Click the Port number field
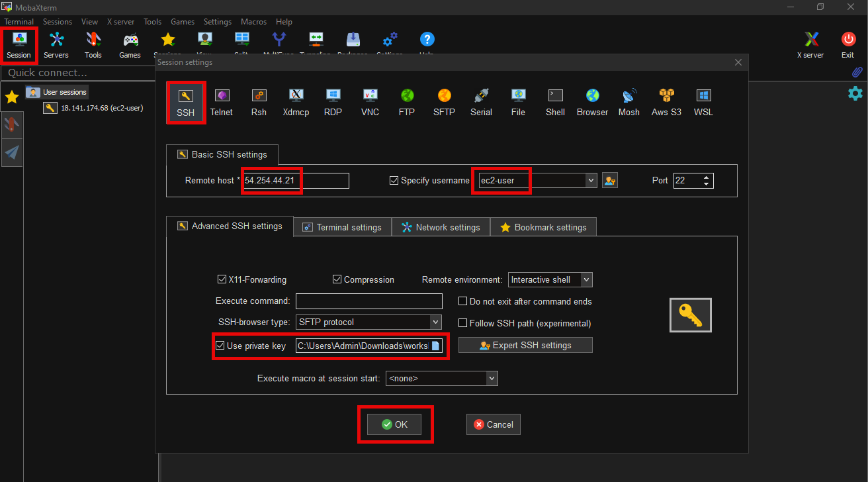Image resolution: width=868 pixels, height=482 pixels. [688, 180]
